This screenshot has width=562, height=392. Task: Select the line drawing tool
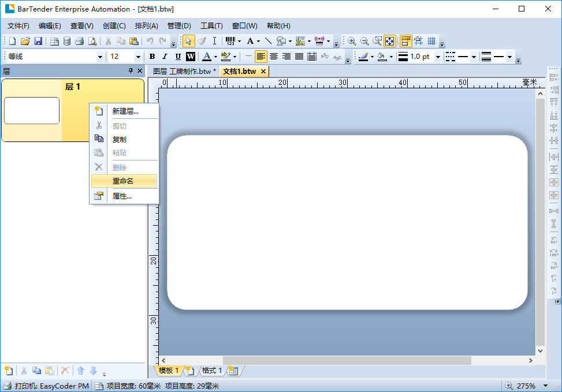coord(269,41)
